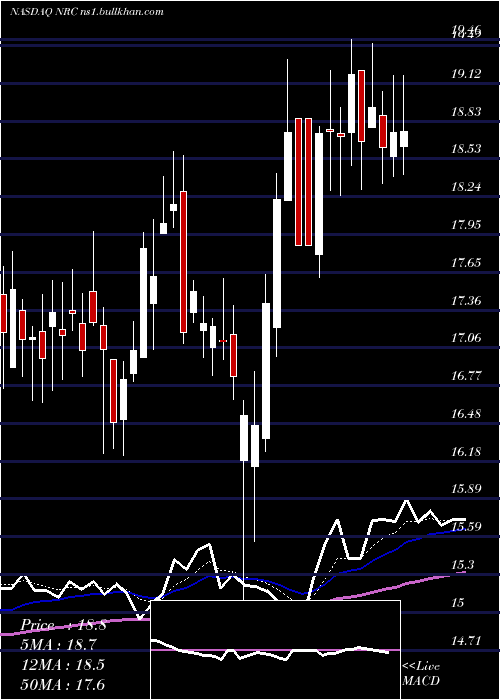
Task: Click the <<Live MACD label
Action: [421, 673]
